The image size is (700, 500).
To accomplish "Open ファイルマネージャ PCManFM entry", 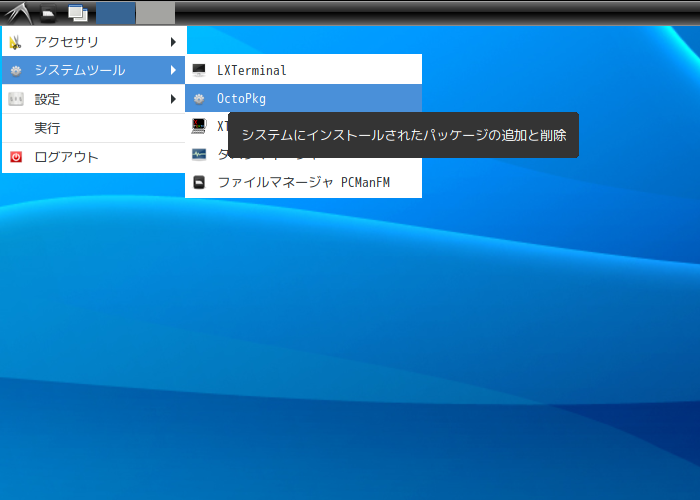I will point(304,182).
